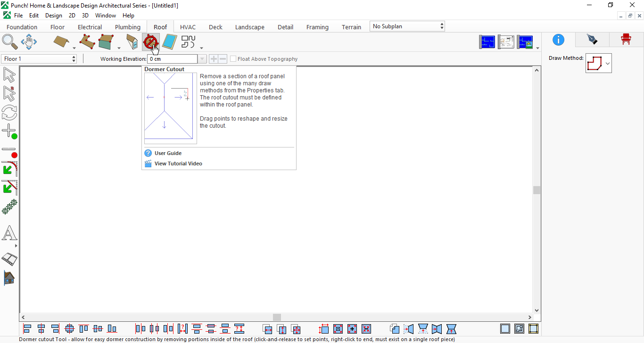This screenshot has width=644, height=343.
Task: Toggle Float Above Topography checkbox
Action: pyautogui.click(x=233, y=59)
